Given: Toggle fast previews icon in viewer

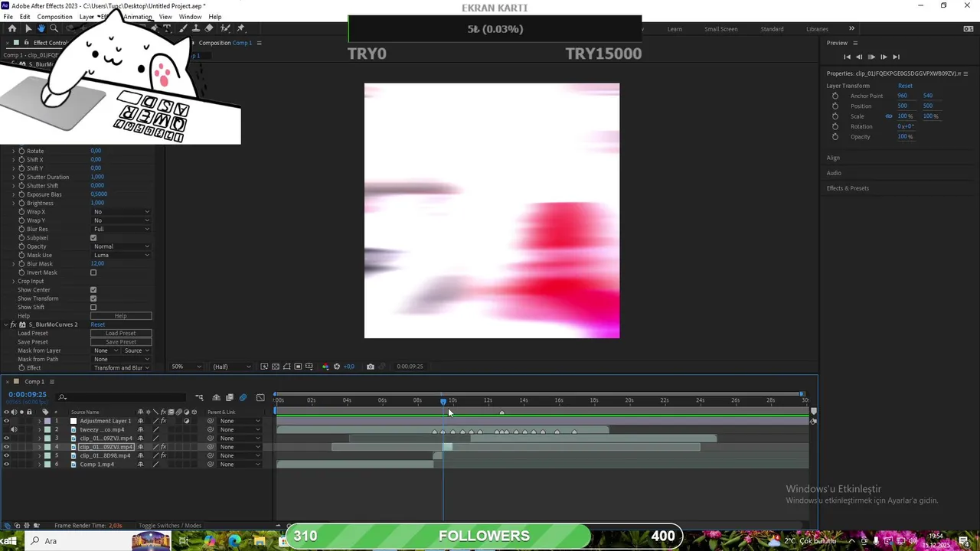Looking at the screenshot, I should (x=264, y=367).
